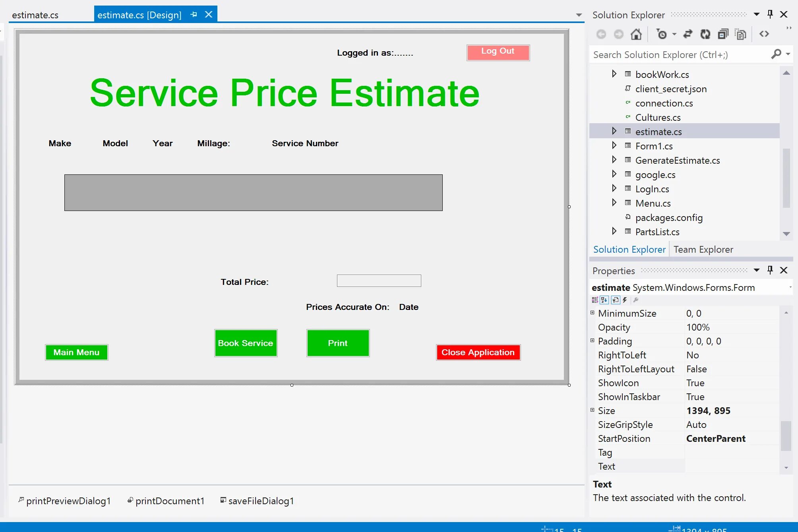The height and width of the screenshot is (532, 798).
Task: Open the Properties object selector dropdown
Action: (x=790, y=287)
